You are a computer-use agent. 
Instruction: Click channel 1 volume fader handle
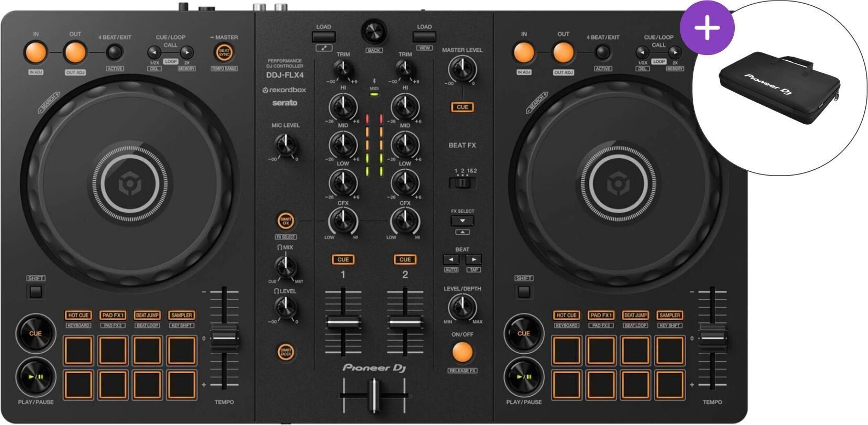click(x=343, y=322)
